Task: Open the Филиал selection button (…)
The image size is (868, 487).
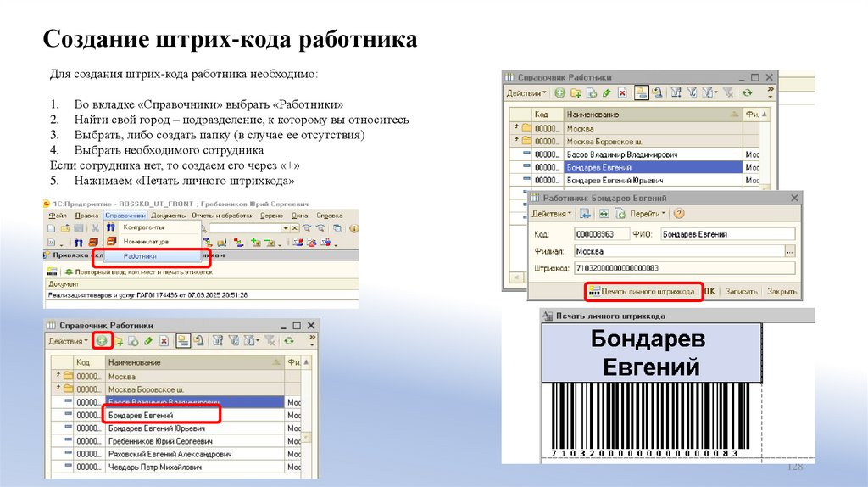Action: [790, 251]
